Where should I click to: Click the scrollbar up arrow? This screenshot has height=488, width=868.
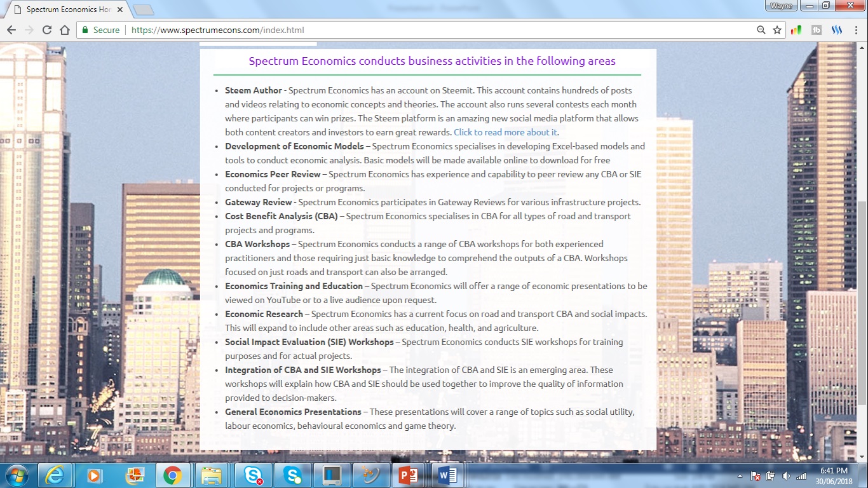coord(862,48)
